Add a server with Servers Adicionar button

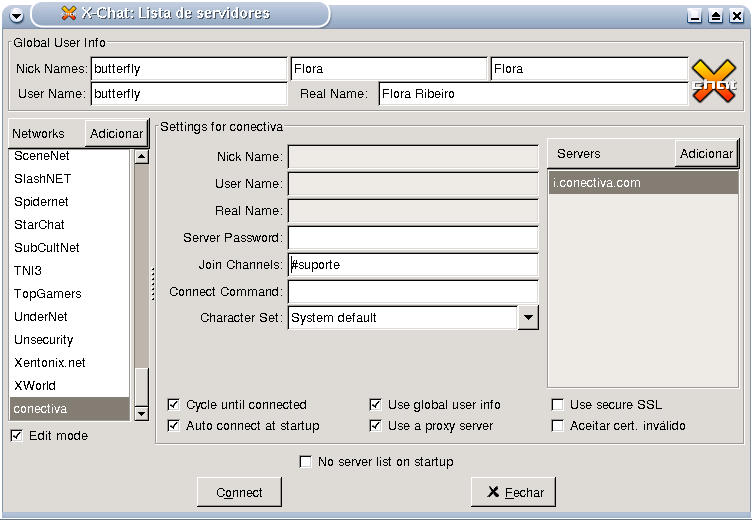point(706,153)
